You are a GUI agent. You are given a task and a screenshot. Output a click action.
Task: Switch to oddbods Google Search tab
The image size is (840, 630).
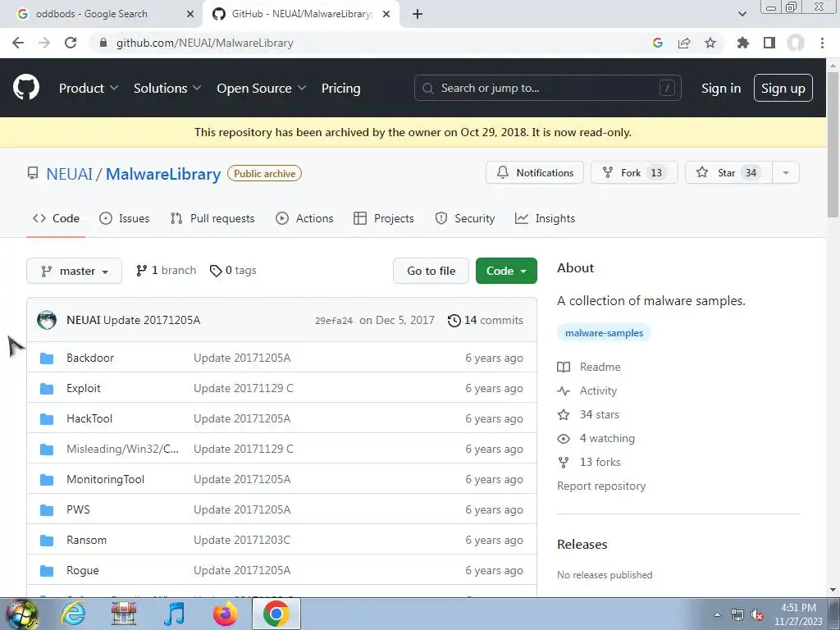click(x=102, y=14)
